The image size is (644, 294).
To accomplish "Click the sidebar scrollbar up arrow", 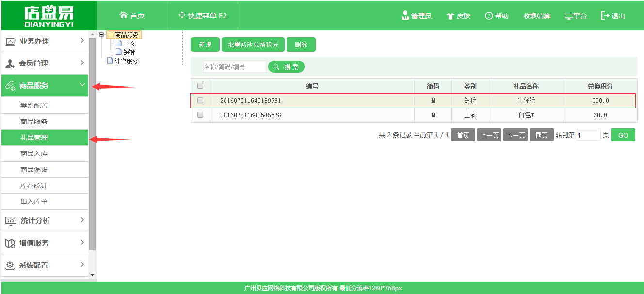I will click(93, 34).
